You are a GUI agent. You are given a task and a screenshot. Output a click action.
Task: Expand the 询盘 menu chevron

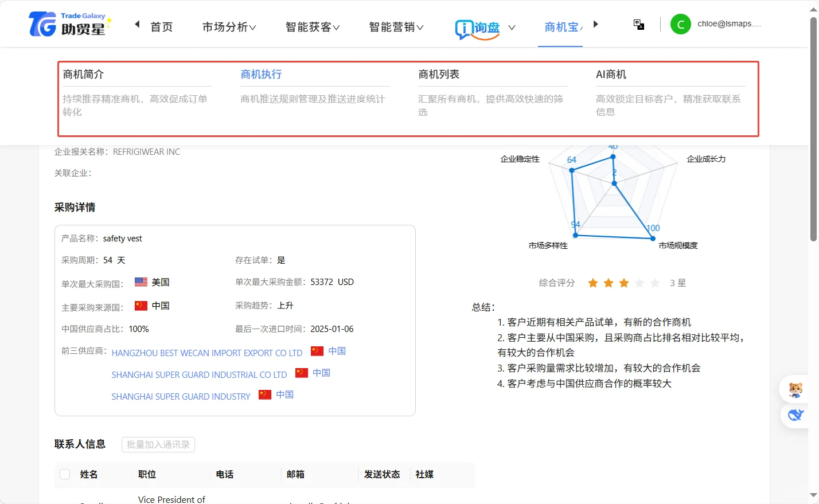[x=512, y=28]
